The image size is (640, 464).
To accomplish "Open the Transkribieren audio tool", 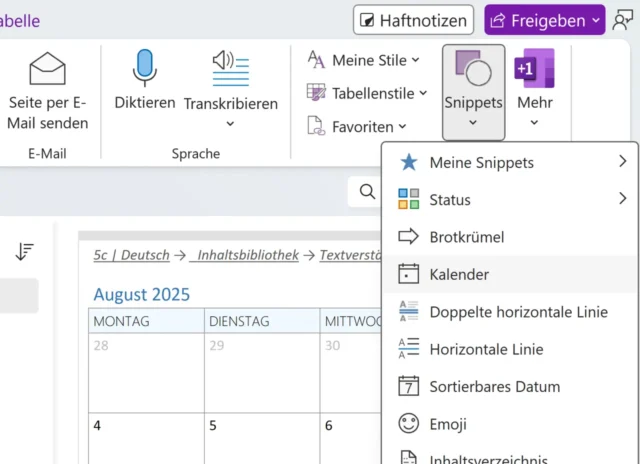I will tap(230, 68).
